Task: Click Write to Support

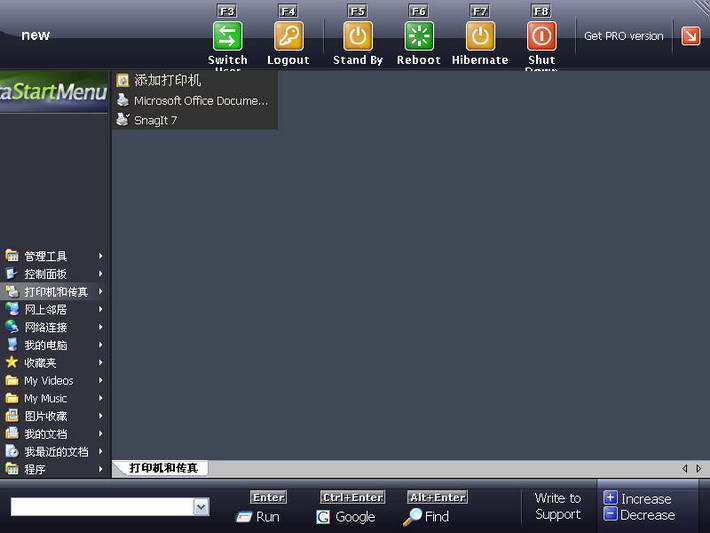Action: pyautogui.click(x=558, y=506)
